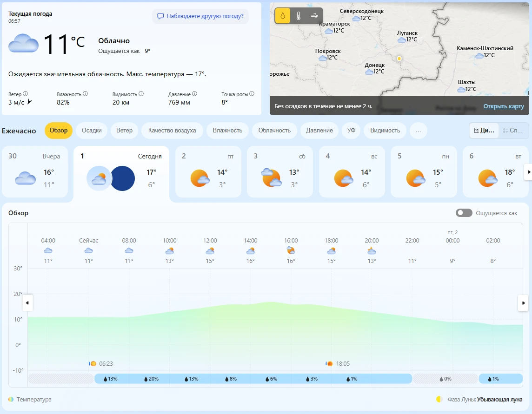Image resolution: width=532 pixels, height=414 pixels.
Task: Move hourly chart to later hours
Action: tap(523, 303)
